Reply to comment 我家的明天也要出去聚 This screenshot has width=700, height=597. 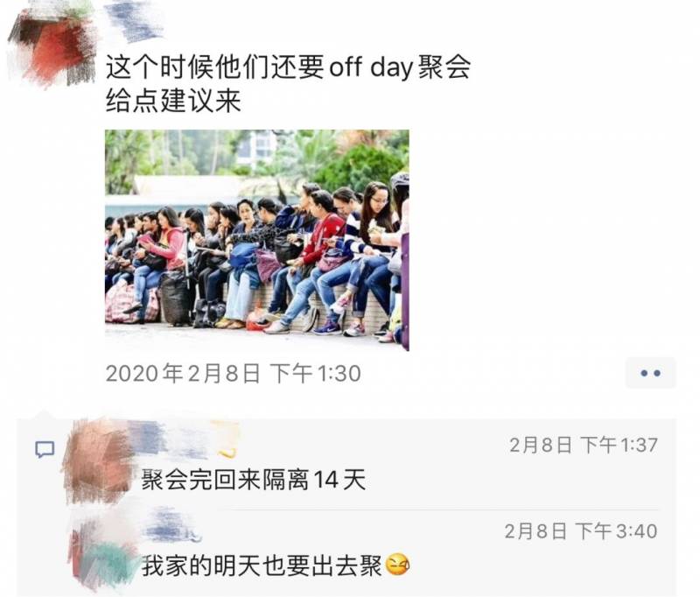pos(261,566)
